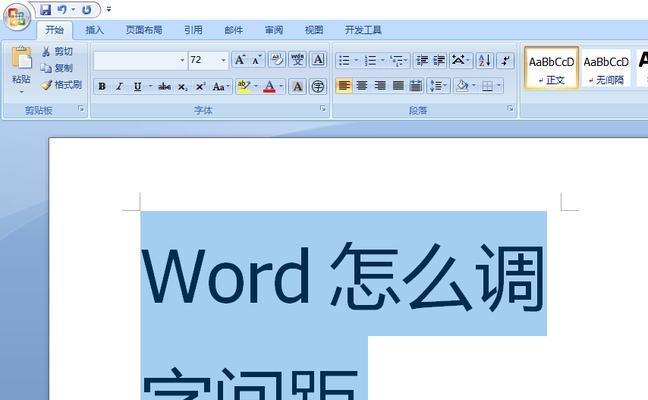Open the phonetic guide 拼音指南 icon
This screenshot has width=648, height=400.
[x=298, y=60]
